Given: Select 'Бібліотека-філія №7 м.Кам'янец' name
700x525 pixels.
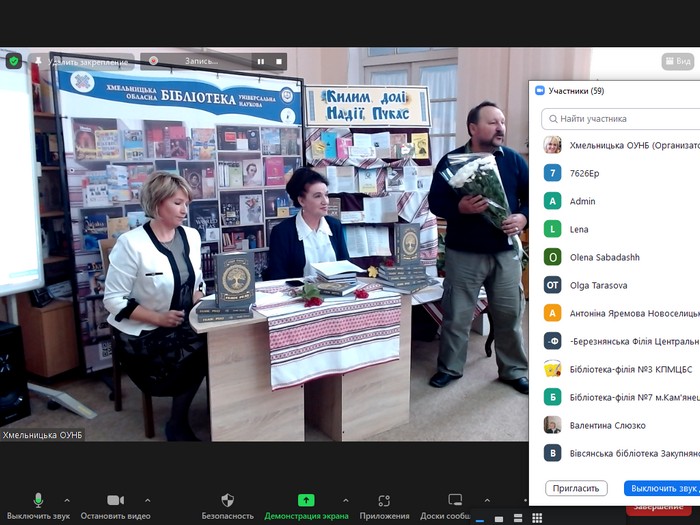Looking at the screenshot, I should click(x=635, y=397).
